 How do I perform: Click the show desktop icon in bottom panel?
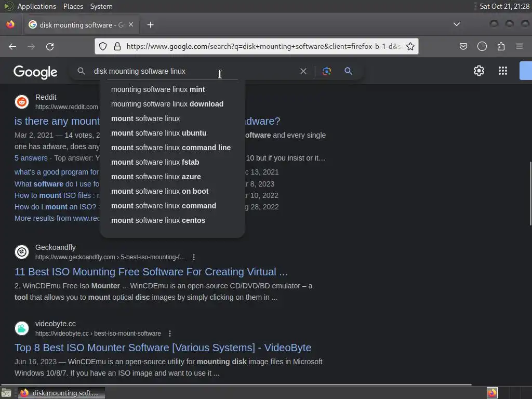[x=6, y=393]
